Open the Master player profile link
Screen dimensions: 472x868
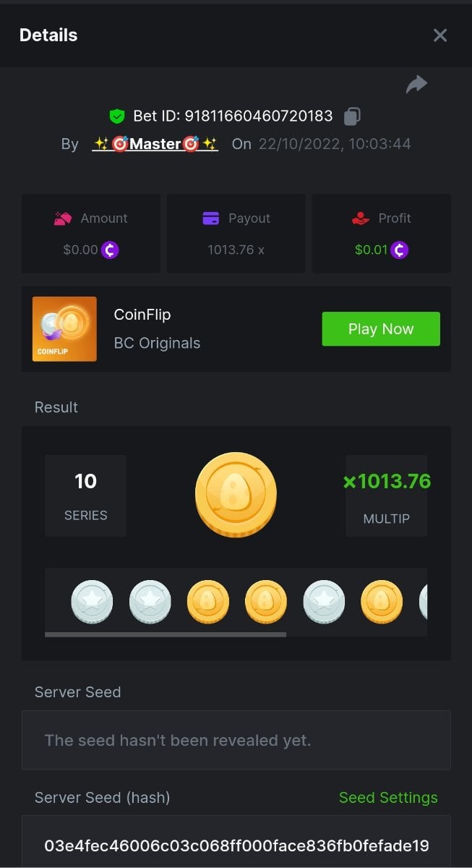[155, 144]
